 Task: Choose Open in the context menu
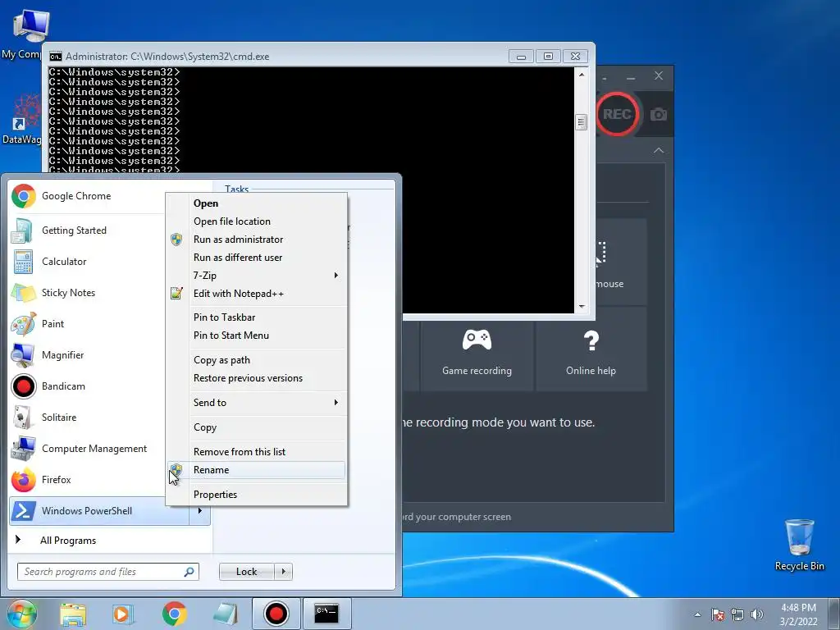point(256,203)
